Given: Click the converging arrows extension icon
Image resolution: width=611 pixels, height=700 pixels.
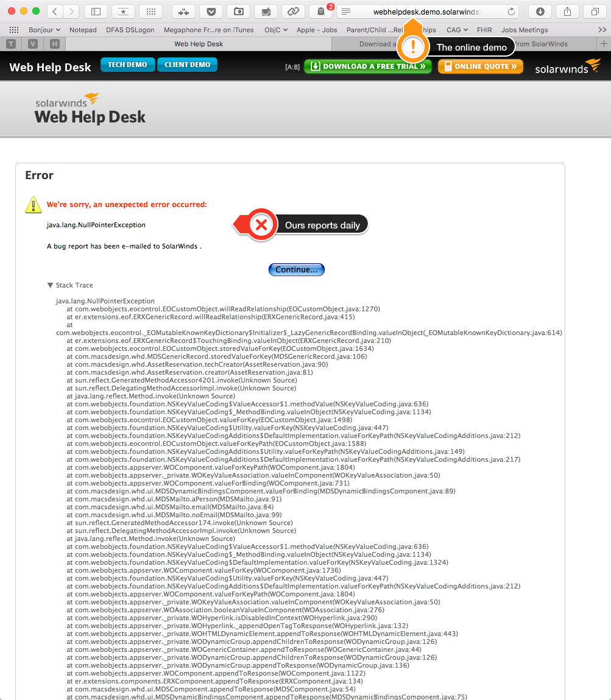Looking at the screenshot, I should pos(183,12).
